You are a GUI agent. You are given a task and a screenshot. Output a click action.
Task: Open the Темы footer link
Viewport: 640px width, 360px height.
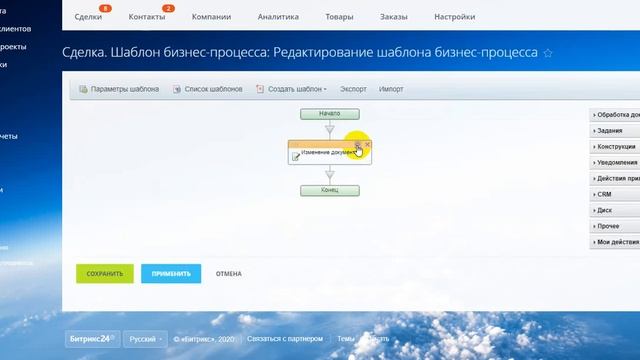tap(345, 339)
